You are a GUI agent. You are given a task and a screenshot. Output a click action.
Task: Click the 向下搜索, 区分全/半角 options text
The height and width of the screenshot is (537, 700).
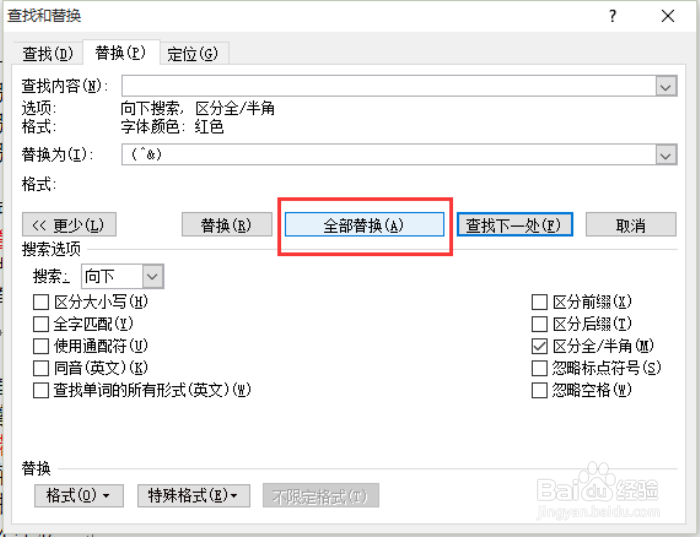197,108
